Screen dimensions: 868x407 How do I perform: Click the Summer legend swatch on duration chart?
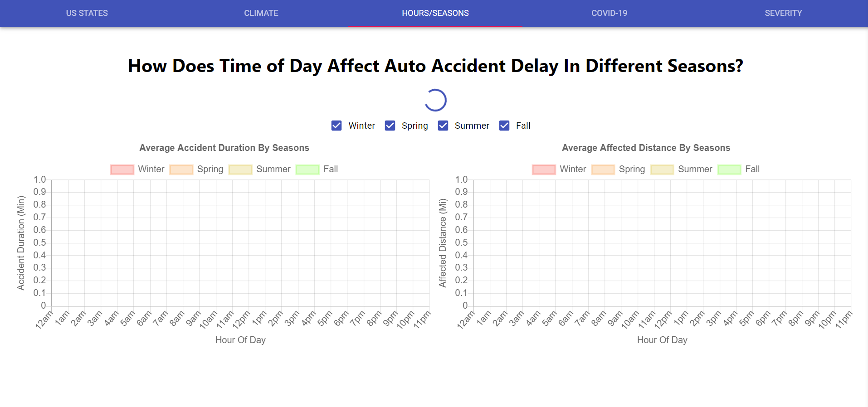[240, 169]
